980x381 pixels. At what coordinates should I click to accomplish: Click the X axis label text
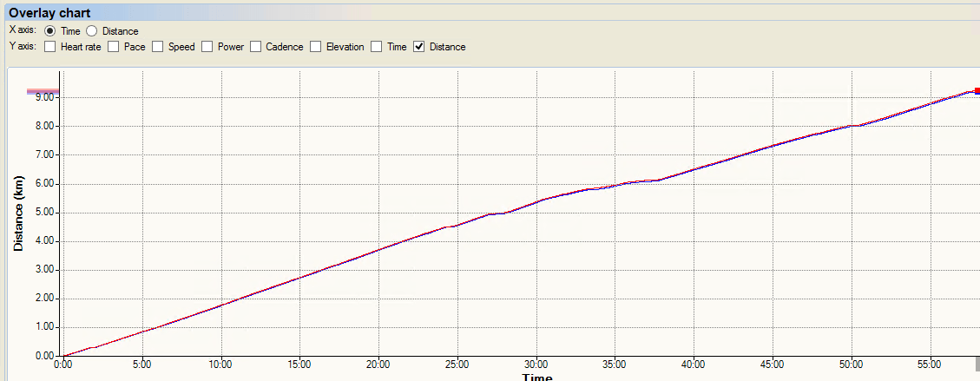pyautogui.click(x=23, y=30)
